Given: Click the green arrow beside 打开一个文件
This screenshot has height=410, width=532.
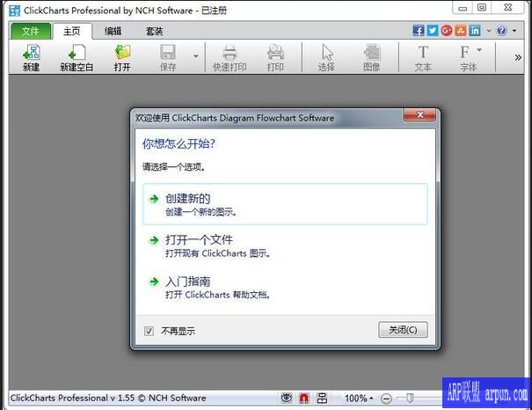Looking at the screenshot, I should [x=154, y=240].
